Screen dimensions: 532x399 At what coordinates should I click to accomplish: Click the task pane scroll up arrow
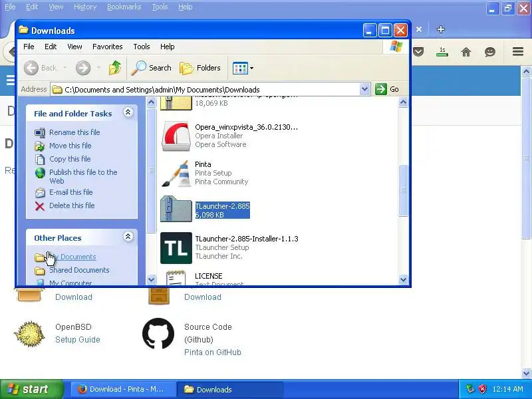coord(152,102)
